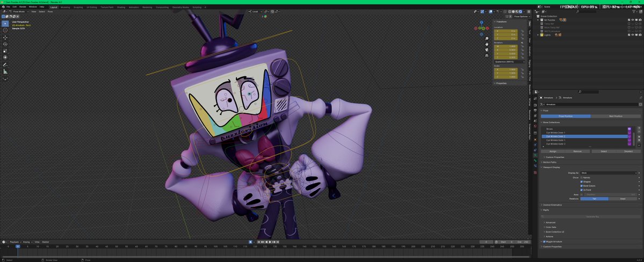644x262 pixels.
Task: Toggle the In Front checkbox
Action: (x=581, y=190)
